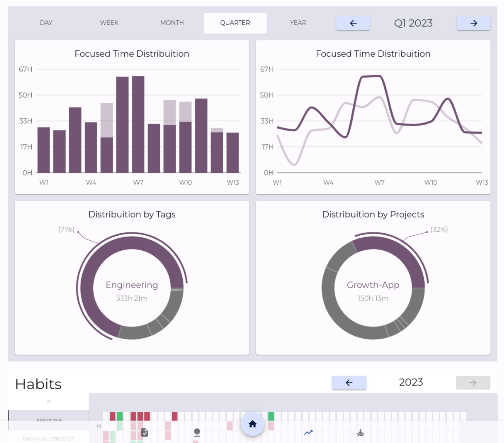Tap the home button in bottom navigation

click(x=253, y=424)
